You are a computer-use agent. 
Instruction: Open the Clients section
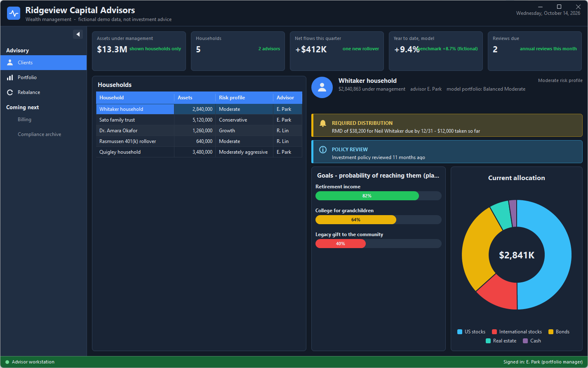[43, 63]
